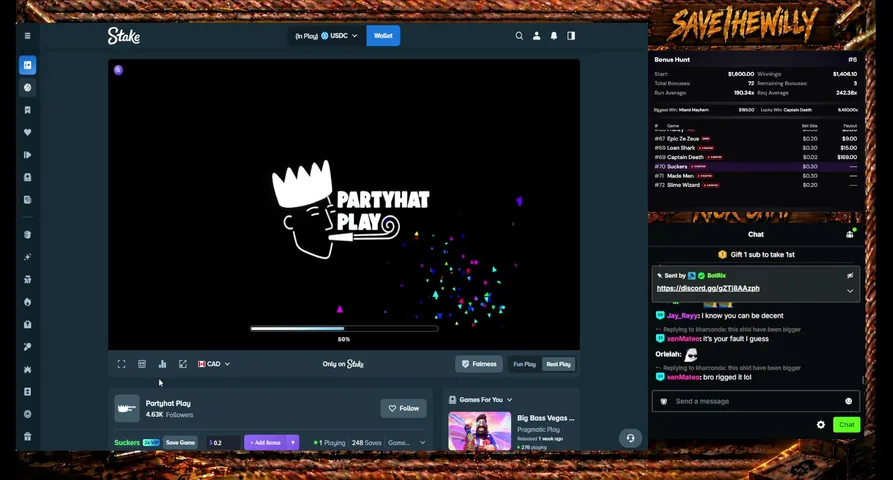Click the Jay_Rayy username in chat

[682, 315]
